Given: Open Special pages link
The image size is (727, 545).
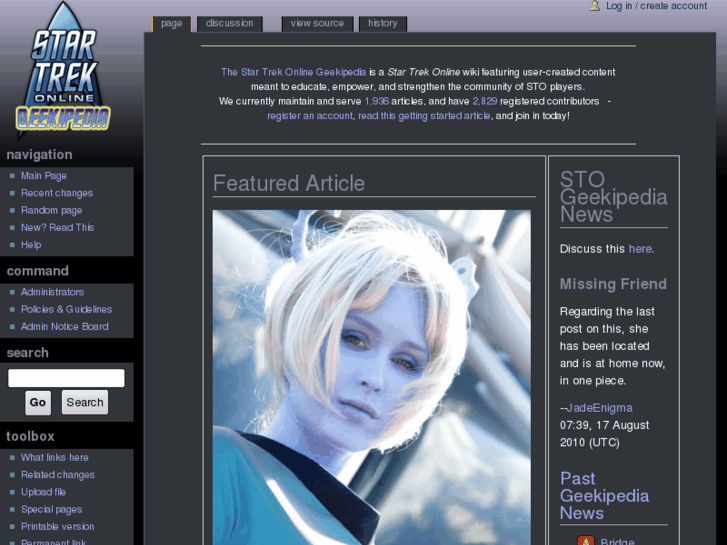Looking at the screenshot, I should tap(51, 509).
